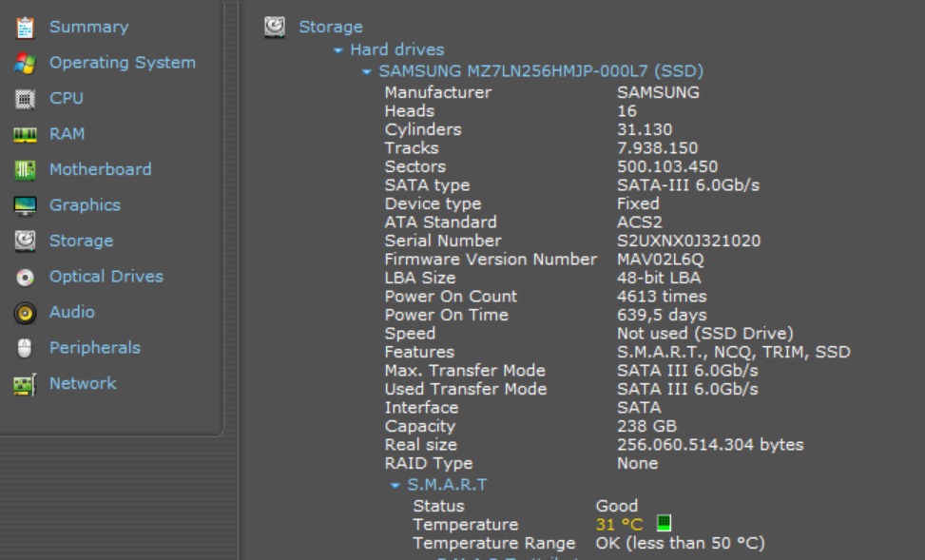Select the CPU chip icon
Screen dimensions: 925x560
point(26,99)
